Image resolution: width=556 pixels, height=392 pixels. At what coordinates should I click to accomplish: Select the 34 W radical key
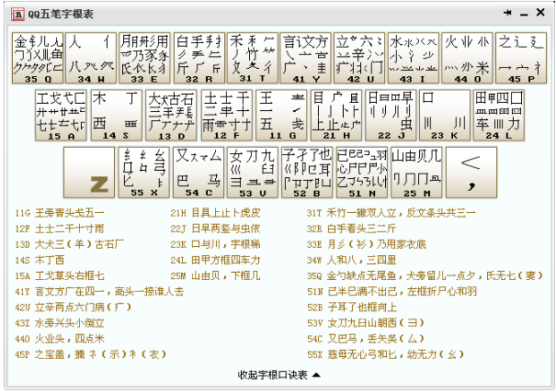tap(91, 58)
